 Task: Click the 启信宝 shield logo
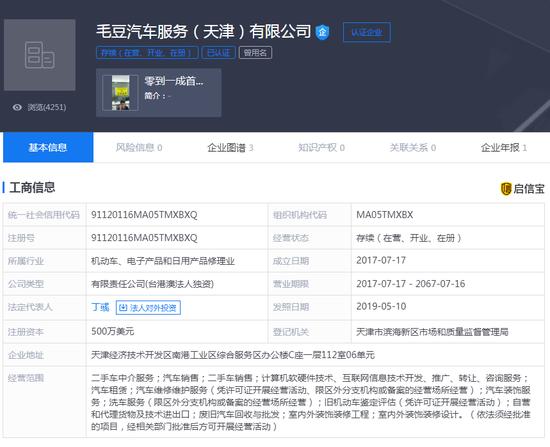[x=506, y=189]
